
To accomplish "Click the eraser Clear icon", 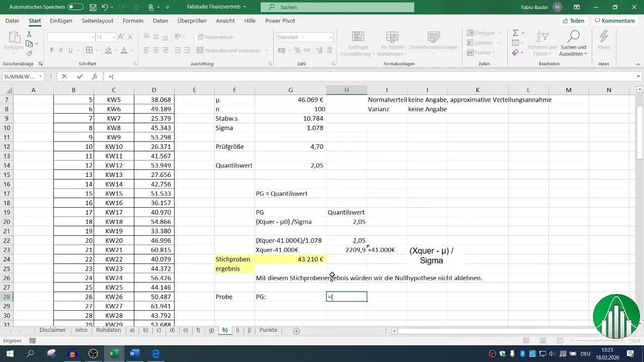I will point(516,53).
